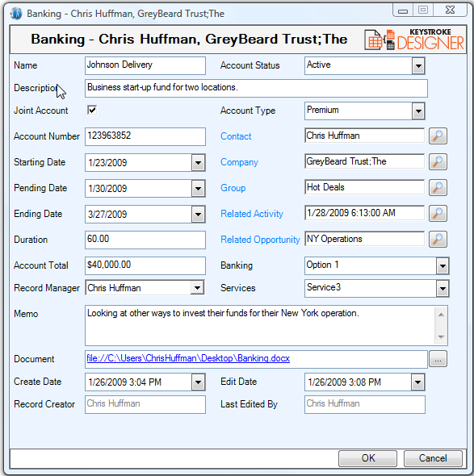The image size is (474, 476).
Task: Click the OK button
Action: click(x=368, y=458)
